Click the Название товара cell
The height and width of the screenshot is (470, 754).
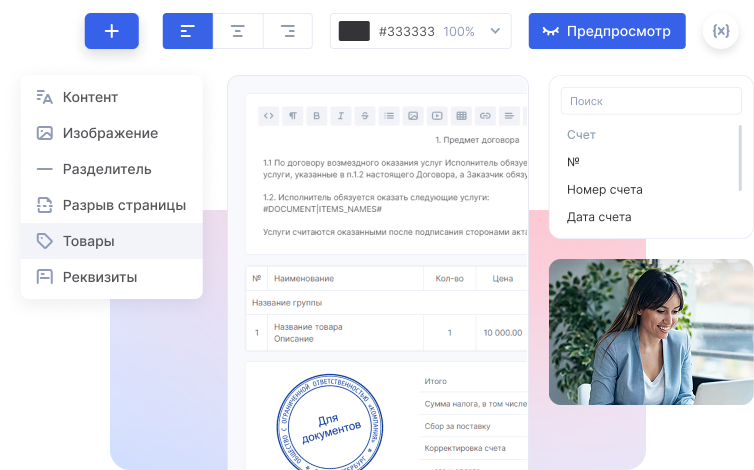pos(345,332)
